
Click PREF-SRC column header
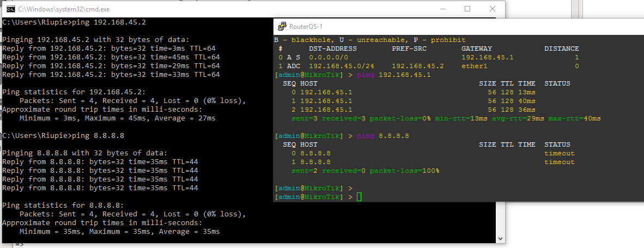409,49
